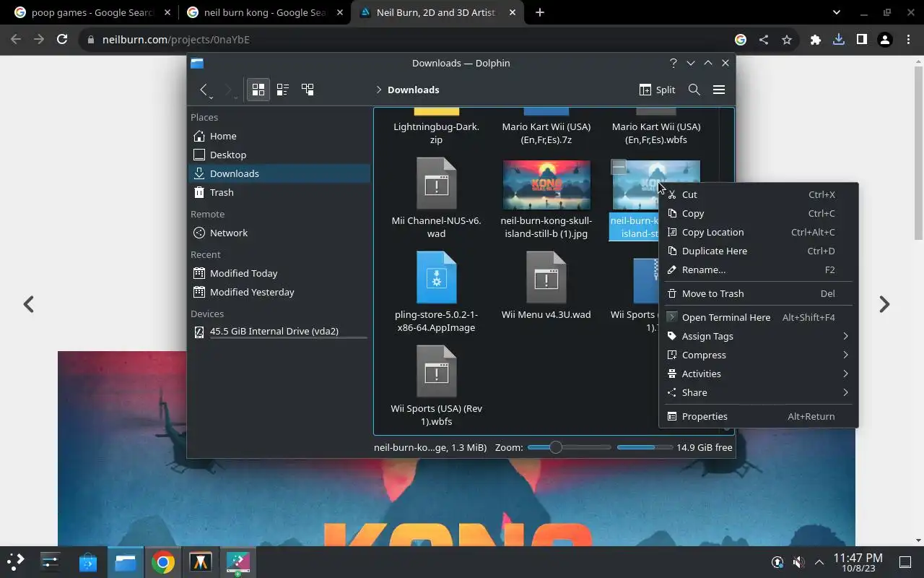Expand hidden system tray icons

click(x=819, y=562)
